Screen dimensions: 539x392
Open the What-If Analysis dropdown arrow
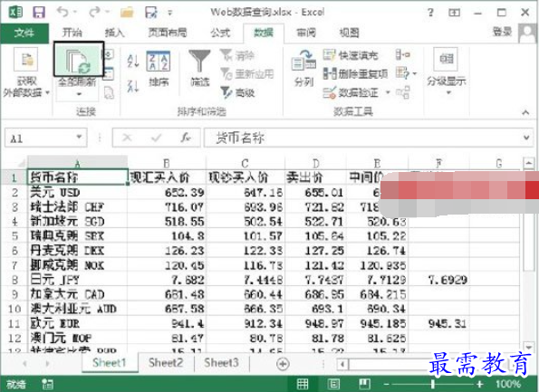click(x=415, y=73)
